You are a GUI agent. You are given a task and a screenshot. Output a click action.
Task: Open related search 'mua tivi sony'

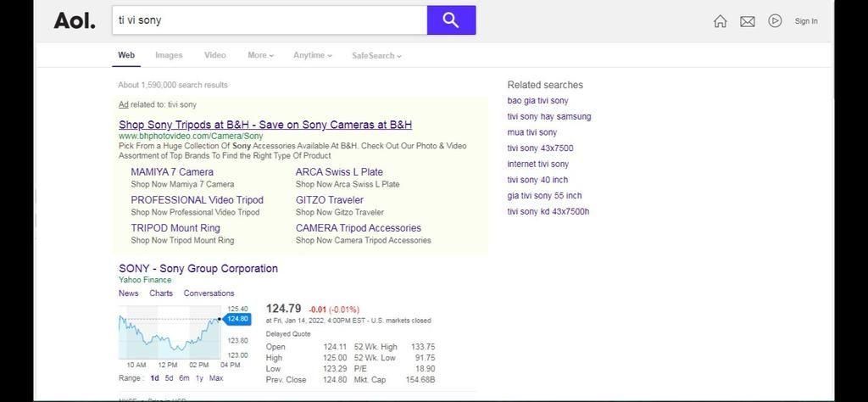point(532,132)
